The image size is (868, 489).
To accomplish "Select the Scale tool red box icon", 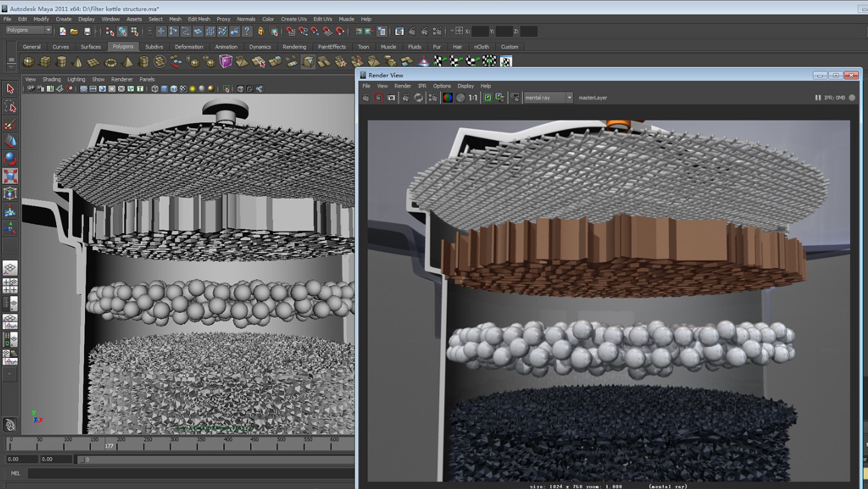I will tap(10, 176).
